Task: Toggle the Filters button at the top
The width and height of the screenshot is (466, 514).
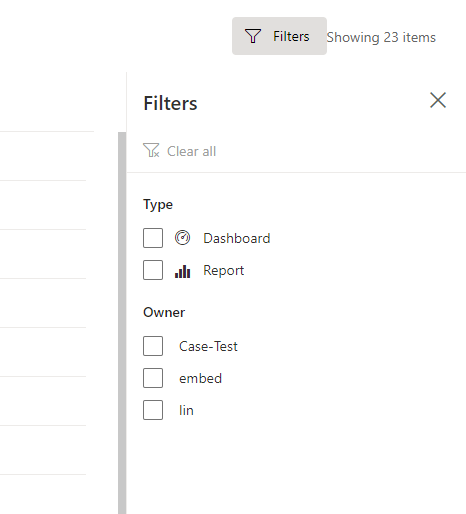Action: (x=279, y=36)
